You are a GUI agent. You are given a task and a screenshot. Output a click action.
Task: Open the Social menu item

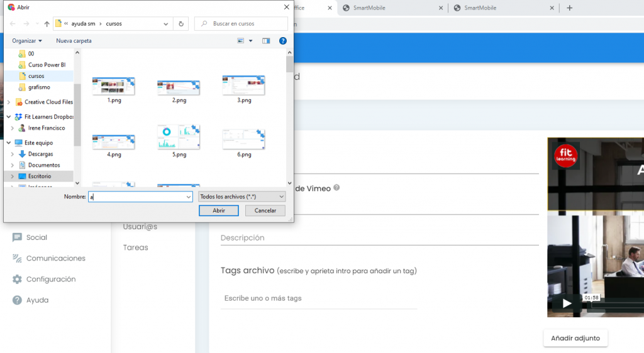36,237
